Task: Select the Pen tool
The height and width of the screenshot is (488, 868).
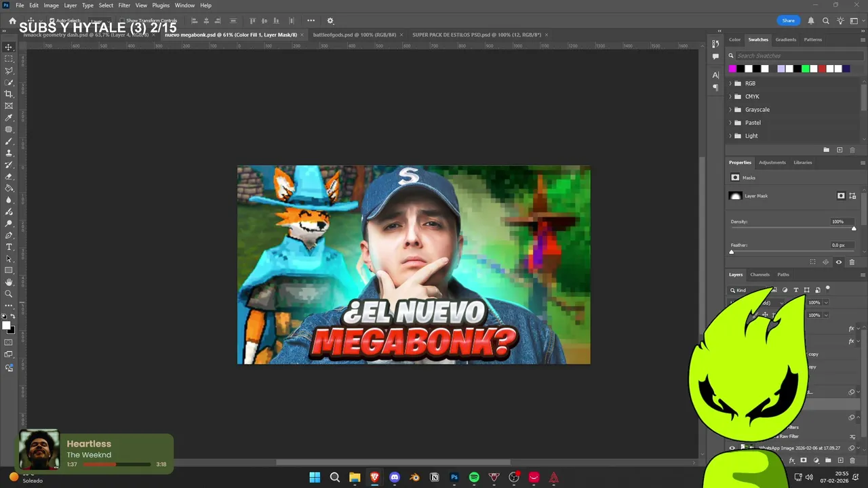Action: pos(9,235)
